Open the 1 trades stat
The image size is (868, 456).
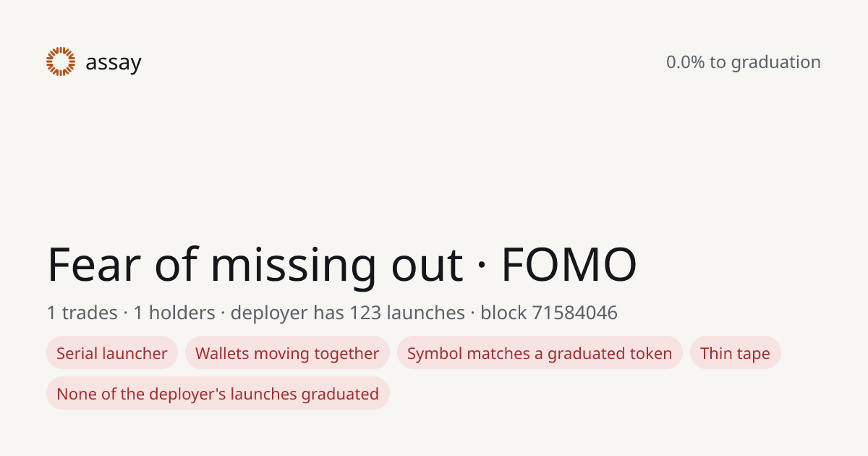[82, 313]
